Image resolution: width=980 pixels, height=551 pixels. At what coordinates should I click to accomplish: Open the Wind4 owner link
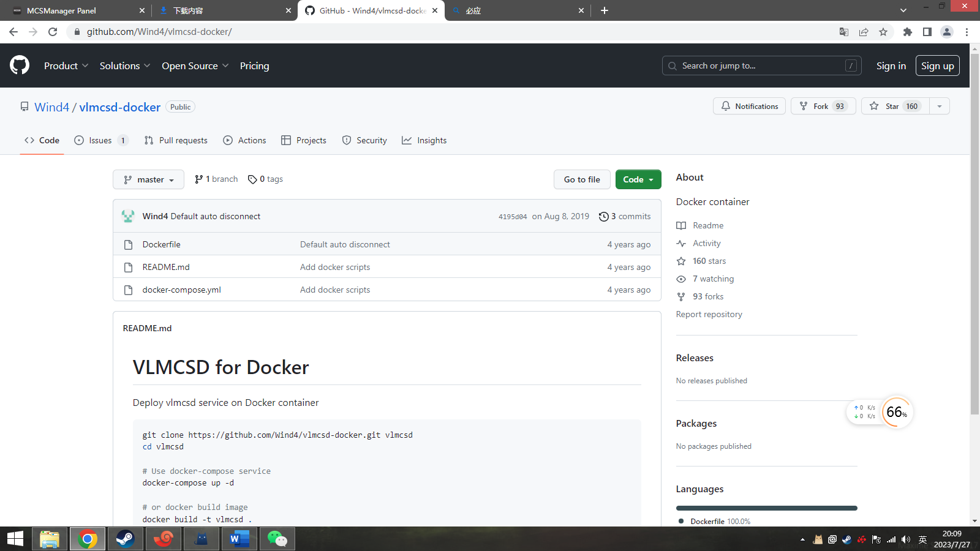pos(51,107)
